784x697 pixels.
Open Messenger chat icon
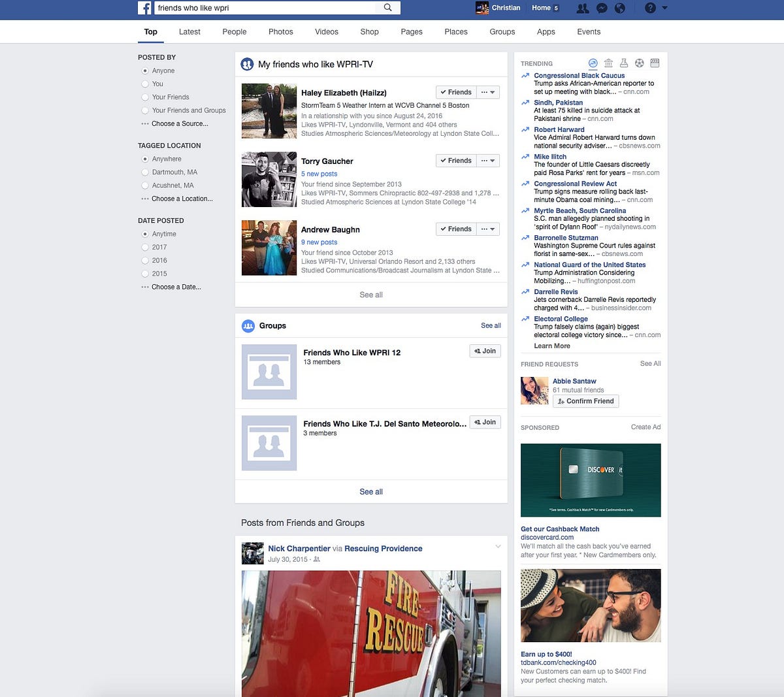click(602, 8)
